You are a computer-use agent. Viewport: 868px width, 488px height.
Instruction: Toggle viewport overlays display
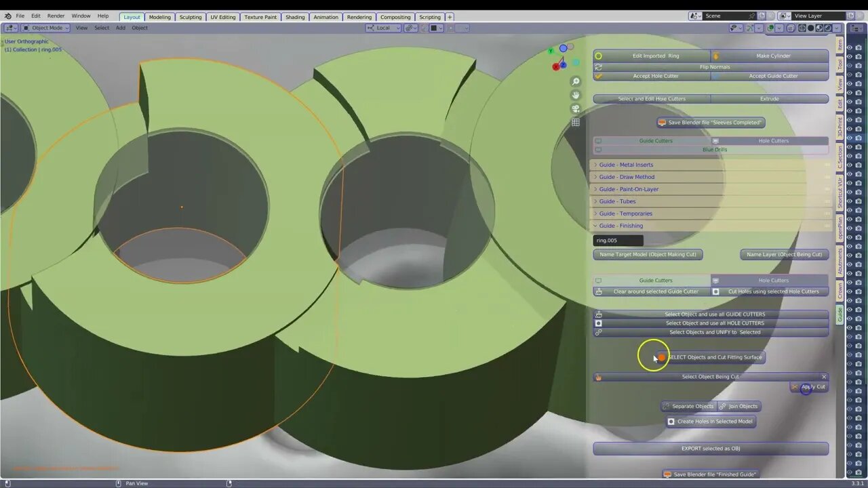pyautogui.click(x=771, y=28)
